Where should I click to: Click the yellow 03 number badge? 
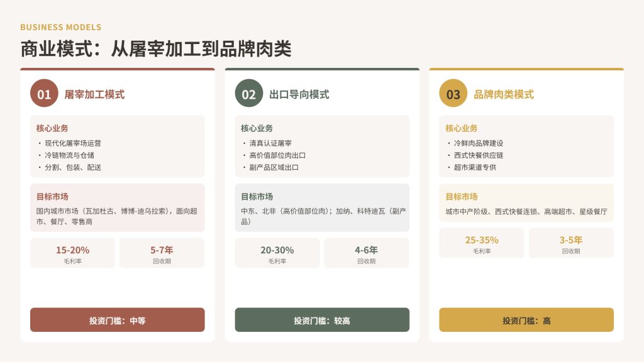click(x=453, y=94)
